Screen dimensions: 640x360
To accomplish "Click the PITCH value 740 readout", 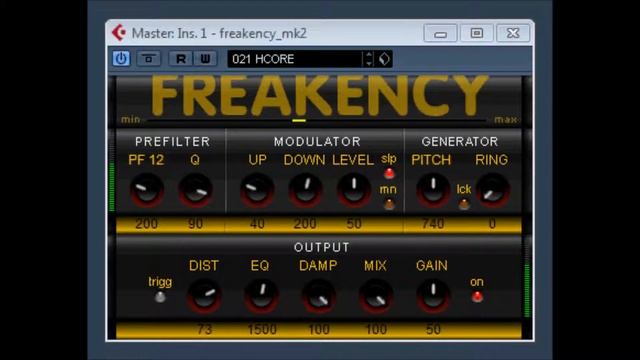I will tap(433, 224).
